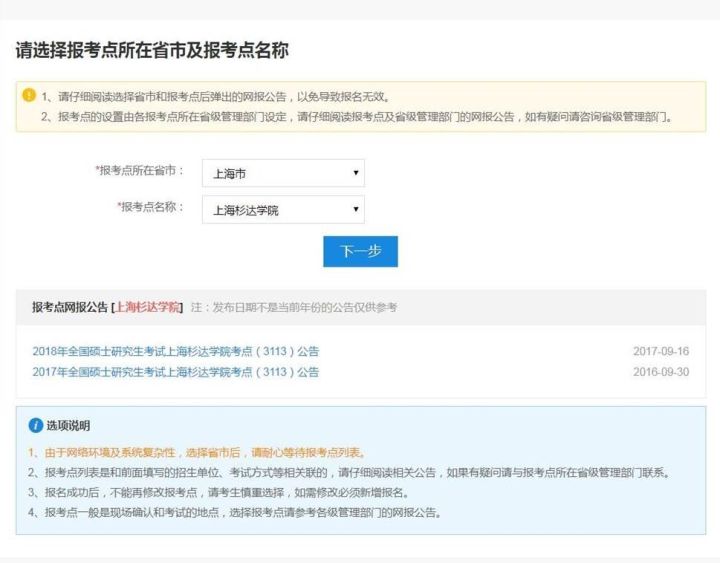Viewport: 720px width, 563px height.
Task: Click the 2017-09-16 publish date
Action: [x=661, y=352]
